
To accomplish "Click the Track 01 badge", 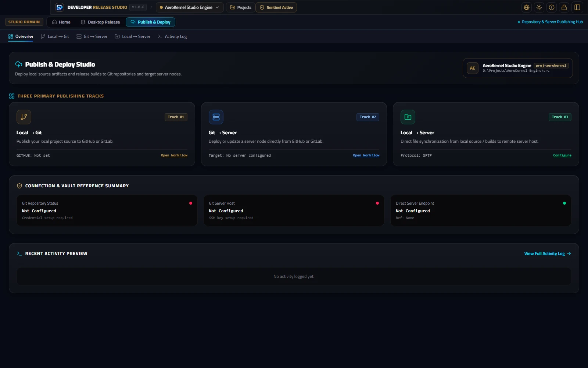I will coord(176,117).
